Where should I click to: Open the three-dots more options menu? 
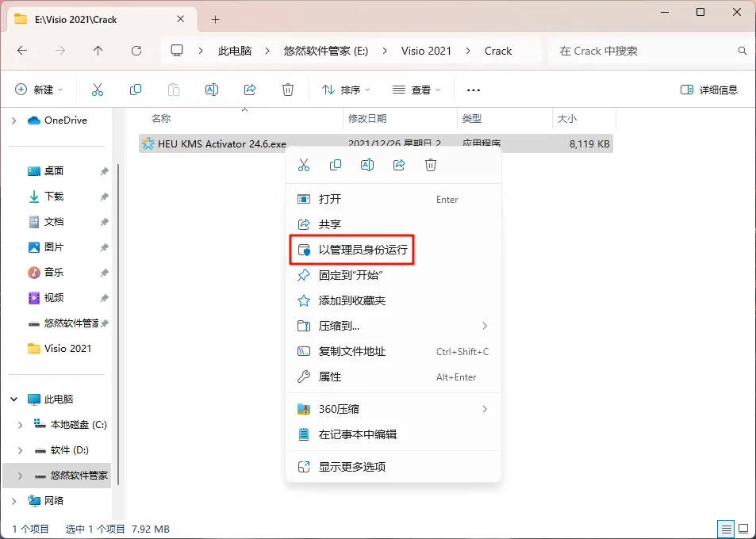pos(474,90)
